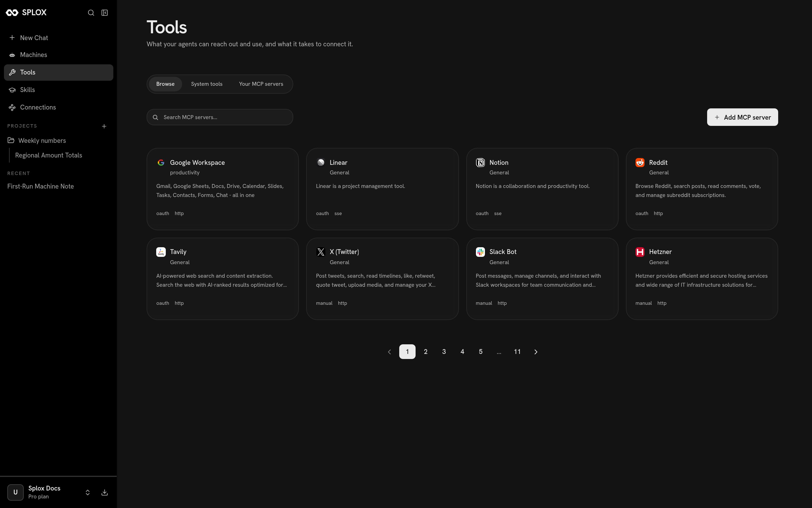Click the Splox Docs workspace name

tap(44, 488)
